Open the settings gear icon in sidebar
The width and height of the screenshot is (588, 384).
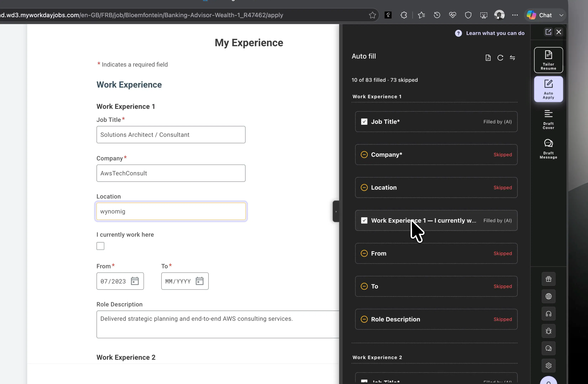548,366
